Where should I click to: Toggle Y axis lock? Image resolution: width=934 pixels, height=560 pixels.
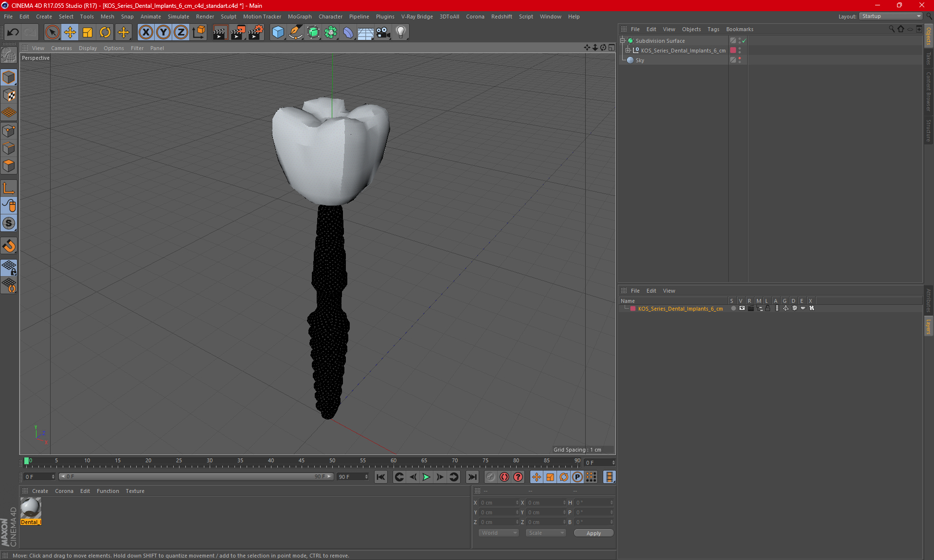(x=163, y=33)
